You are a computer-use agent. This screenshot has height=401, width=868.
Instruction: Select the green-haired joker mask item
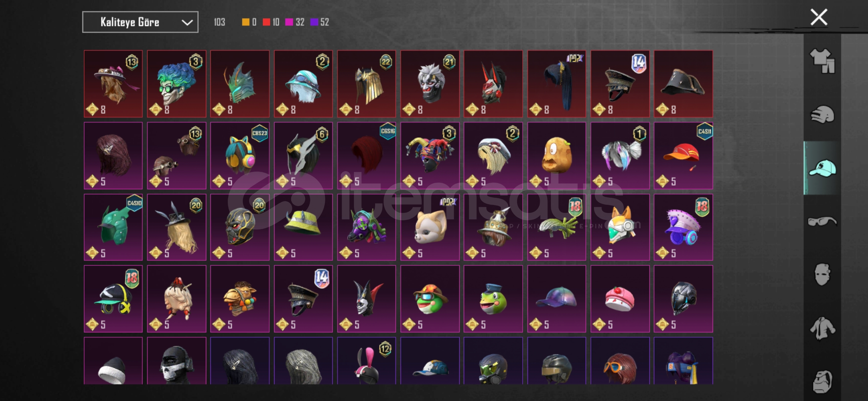(177, 84)
